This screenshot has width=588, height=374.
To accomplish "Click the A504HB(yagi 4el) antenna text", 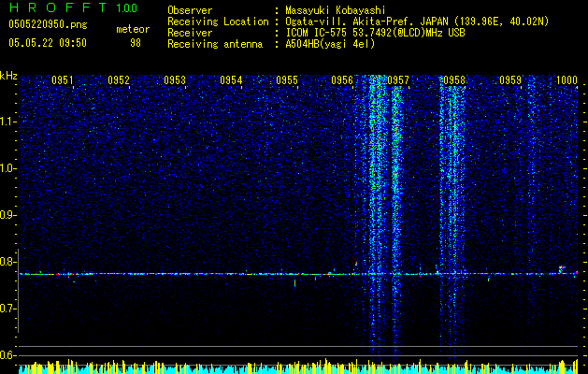I will (x=330, y=44).
